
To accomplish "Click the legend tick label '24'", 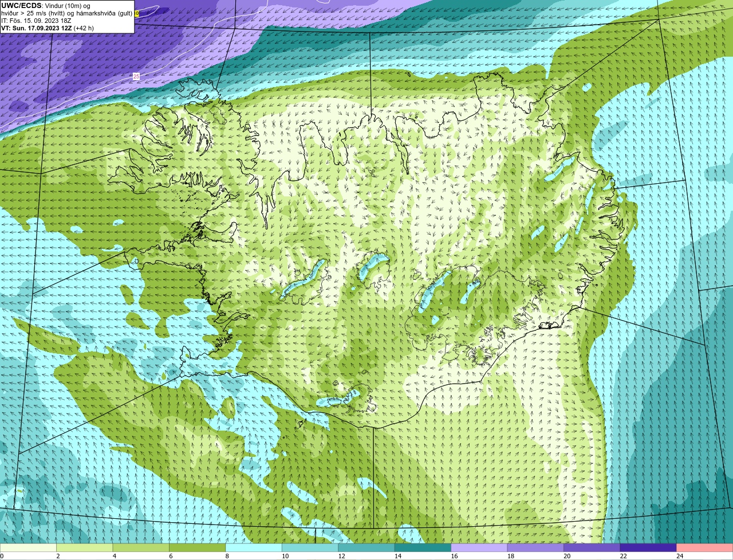I will 680,556.
